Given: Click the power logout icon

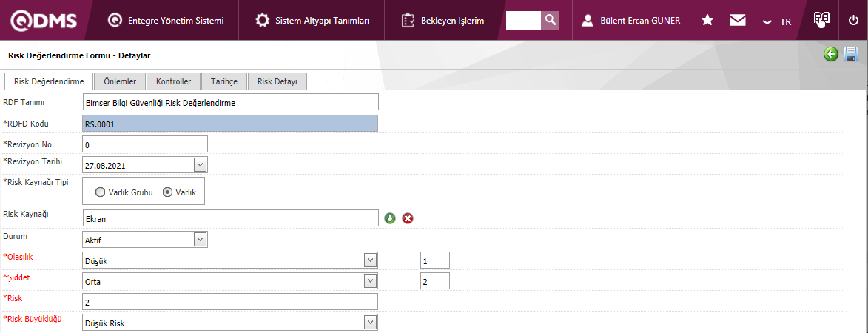Looking at the screenshot, I should pos(853,20).
